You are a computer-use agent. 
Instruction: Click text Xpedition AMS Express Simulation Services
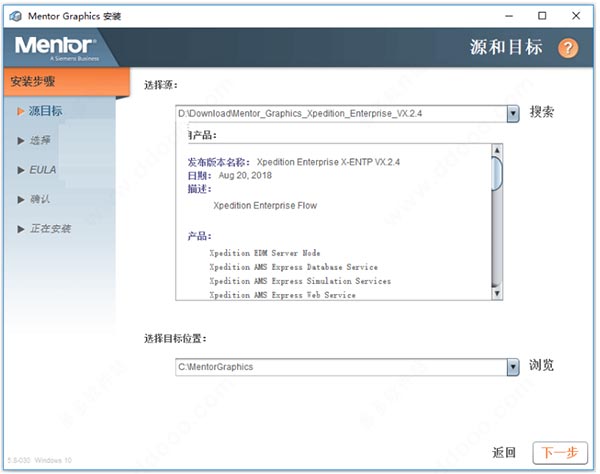point(300,281)
